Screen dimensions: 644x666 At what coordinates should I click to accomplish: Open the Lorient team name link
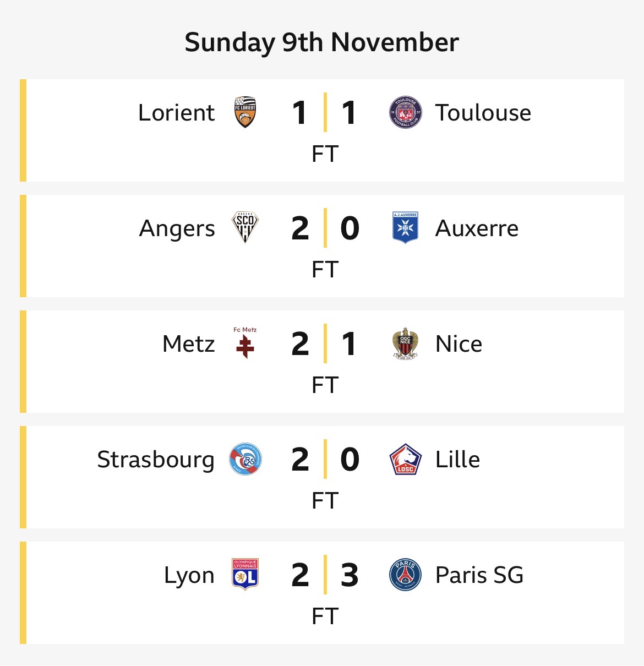176,113
